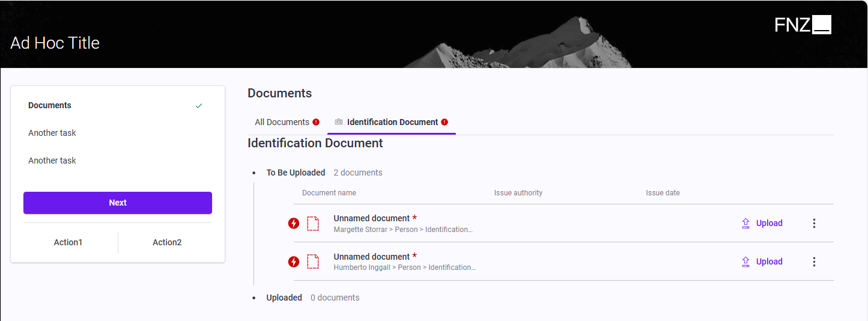The height and width of the screenshot is (321, 868).
Task: Select the Identification Document tab
Action: coord(392,122)
